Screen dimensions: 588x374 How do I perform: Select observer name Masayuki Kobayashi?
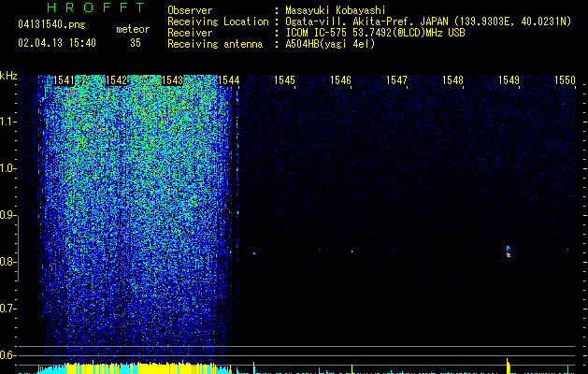[336, 10]
